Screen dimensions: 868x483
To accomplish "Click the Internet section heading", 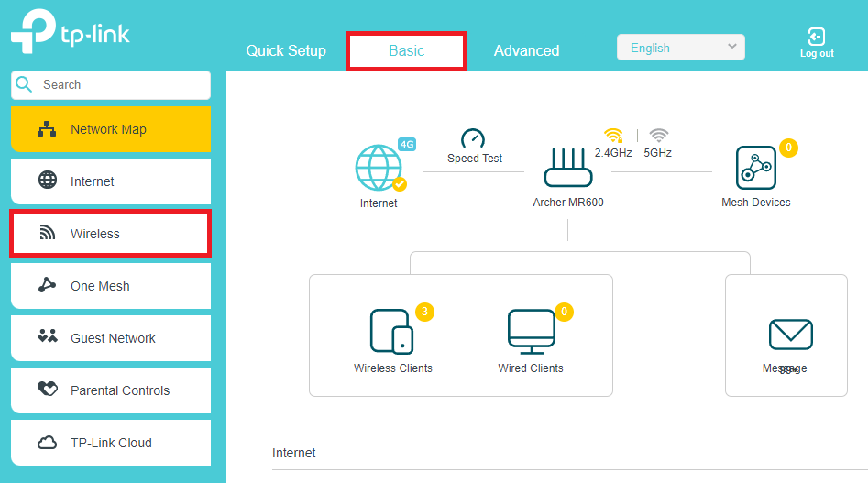I will (x=294, y=453).
